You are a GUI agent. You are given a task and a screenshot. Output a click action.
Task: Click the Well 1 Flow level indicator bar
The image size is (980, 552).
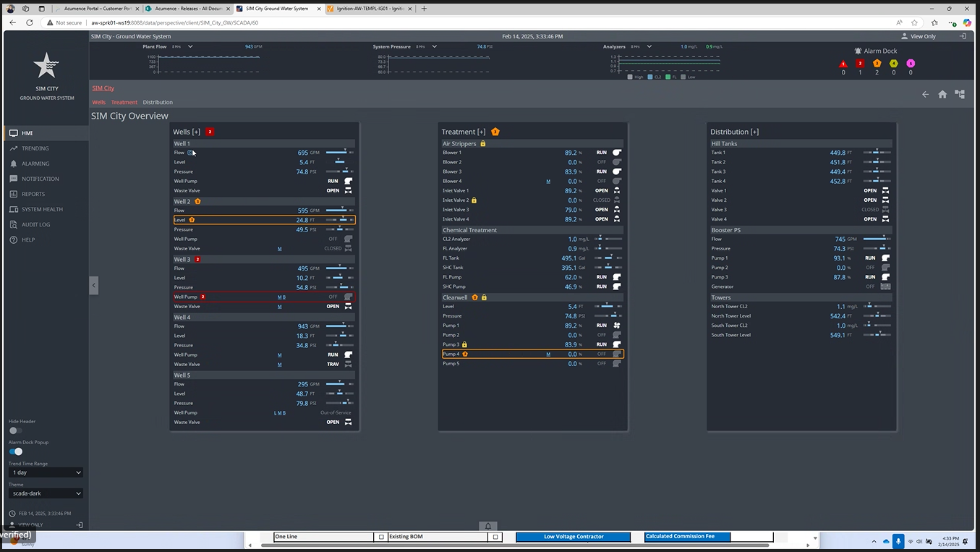[339, 153]
